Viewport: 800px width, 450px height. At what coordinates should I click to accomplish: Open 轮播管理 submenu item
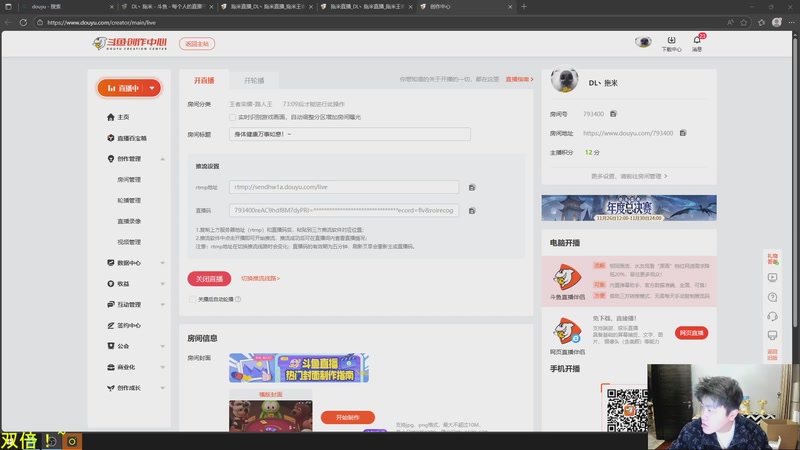129,201
